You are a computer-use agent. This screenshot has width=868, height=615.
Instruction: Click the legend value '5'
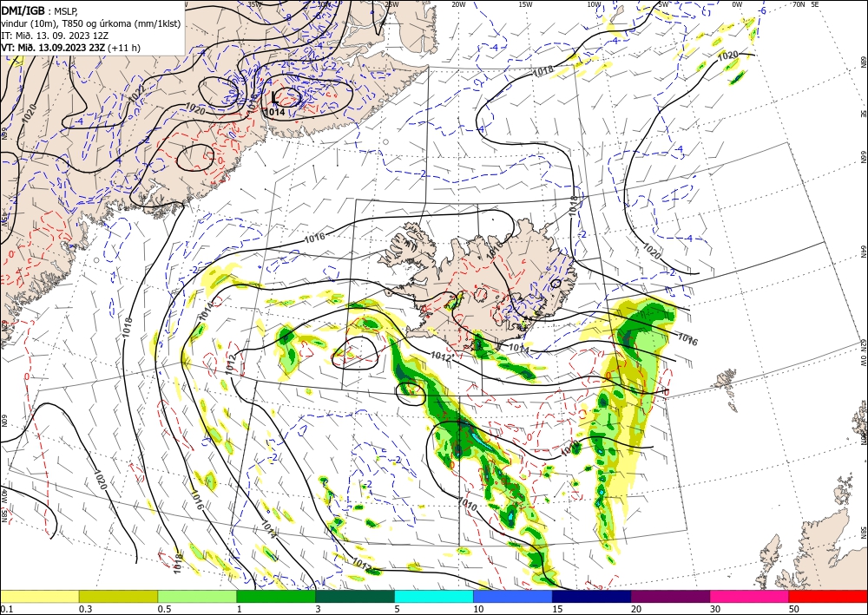click(x=398, y=609)
